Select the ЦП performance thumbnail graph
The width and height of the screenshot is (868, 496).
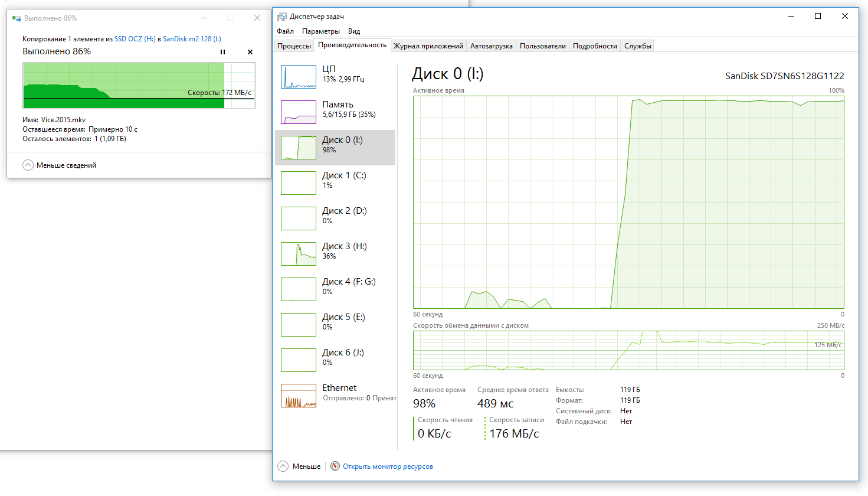(299, 77)
